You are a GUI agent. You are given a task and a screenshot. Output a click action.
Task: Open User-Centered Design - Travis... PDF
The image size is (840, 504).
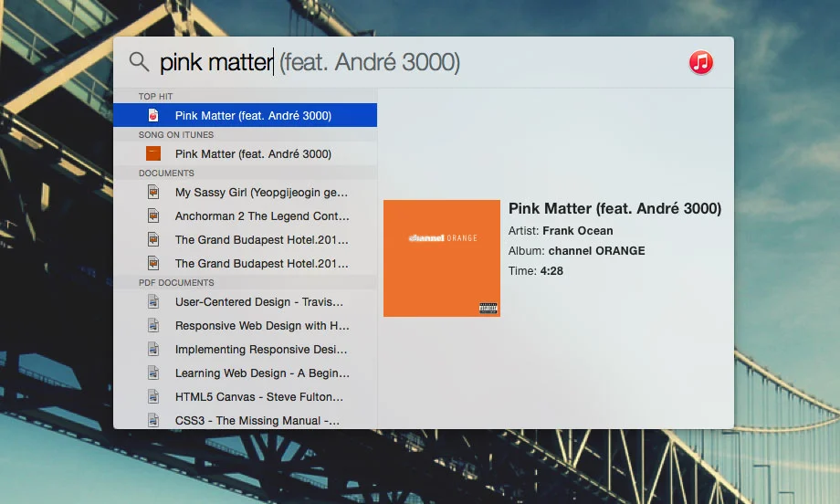(246, 301)
